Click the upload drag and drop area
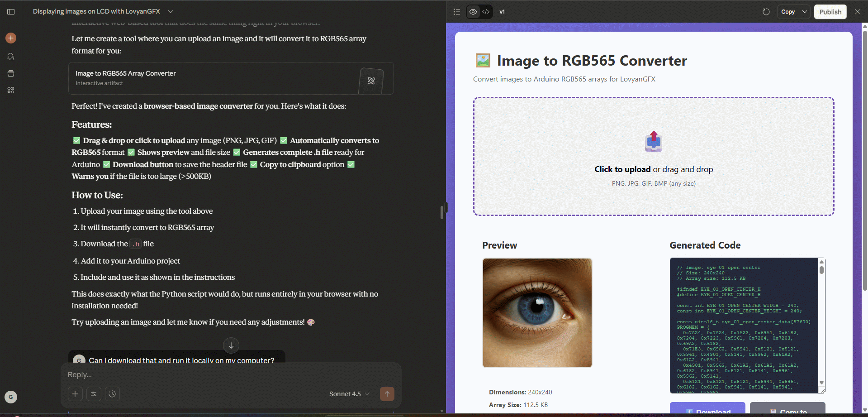The width and height of the screenshot is (868, 417). tap(653, 156)
